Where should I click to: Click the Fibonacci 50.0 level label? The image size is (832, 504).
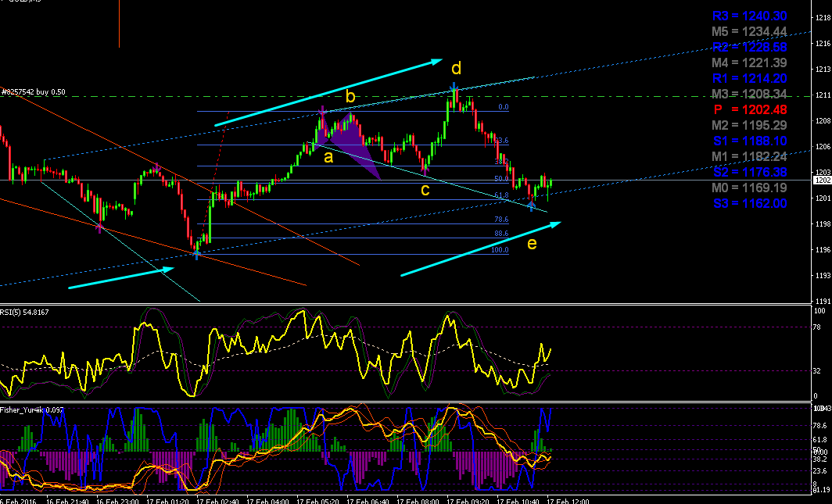pos(501,179)
